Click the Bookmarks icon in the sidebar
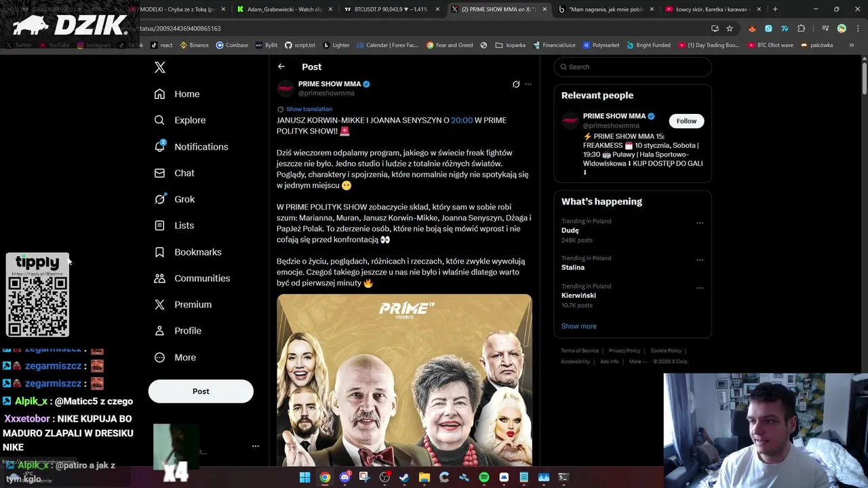The image size is (868, 488). [159, 252]
